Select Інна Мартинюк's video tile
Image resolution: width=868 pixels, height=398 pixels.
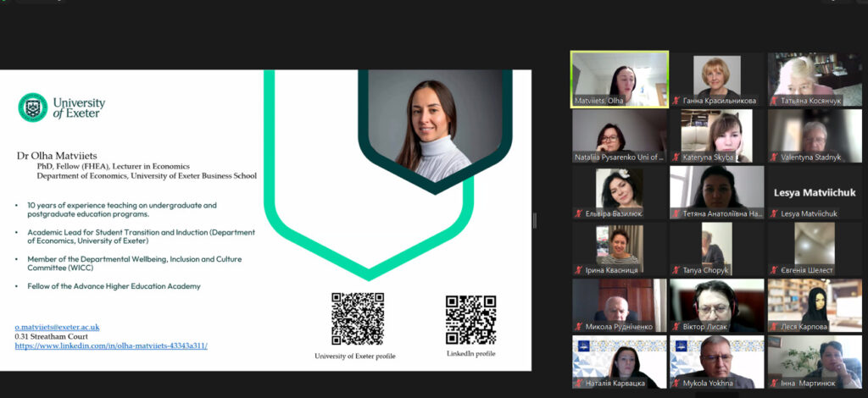[815, 362]
